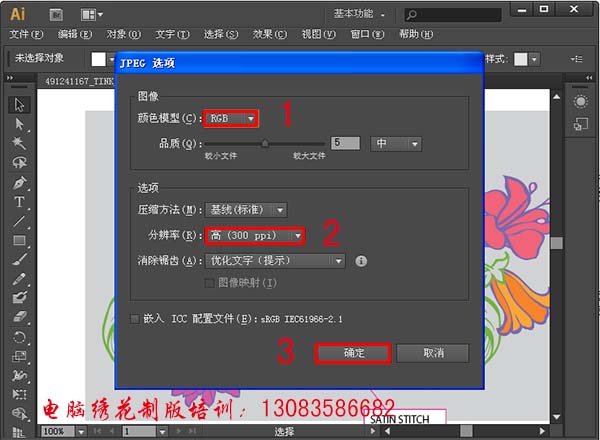The image size is (600, 440).
Task: Open the compression method dropdown
Action: pyautogui.click(x=246, y=210)
